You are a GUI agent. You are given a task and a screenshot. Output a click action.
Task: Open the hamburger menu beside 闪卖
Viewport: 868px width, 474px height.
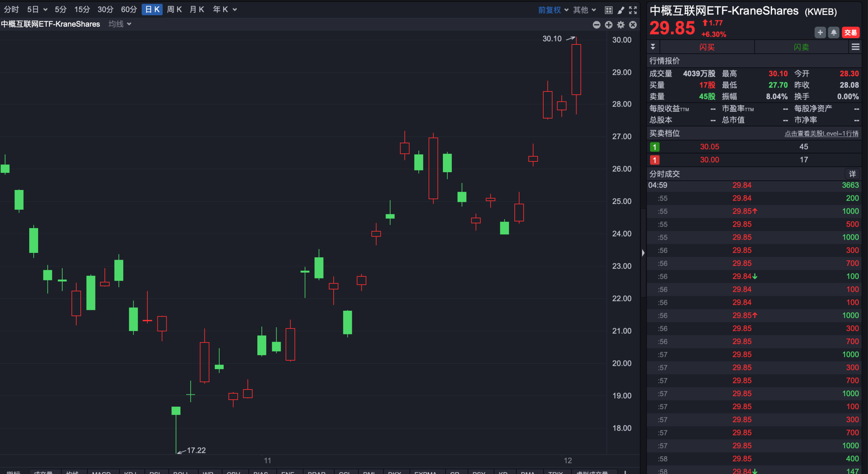[855, 47]
